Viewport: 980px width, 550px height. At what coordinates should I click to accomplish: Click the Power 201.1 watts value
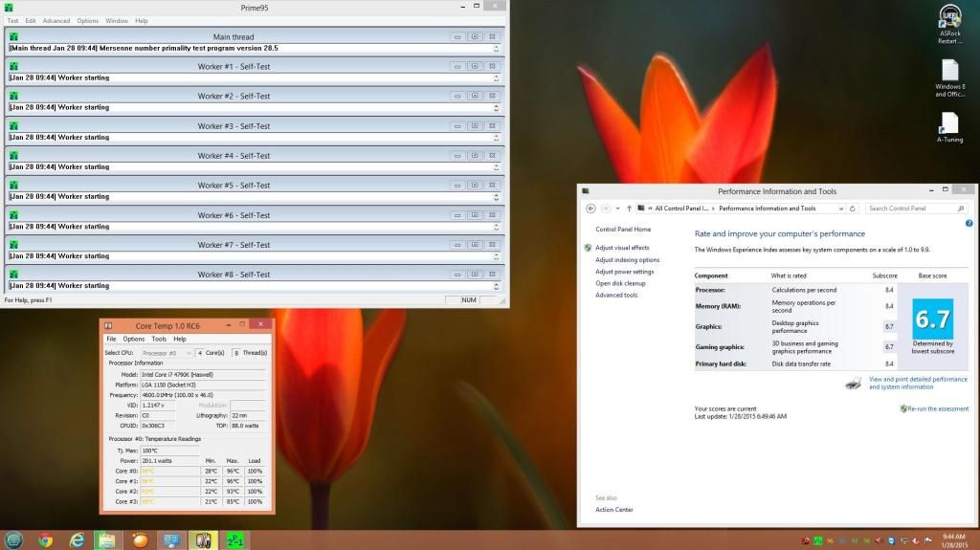coord(168,461)
